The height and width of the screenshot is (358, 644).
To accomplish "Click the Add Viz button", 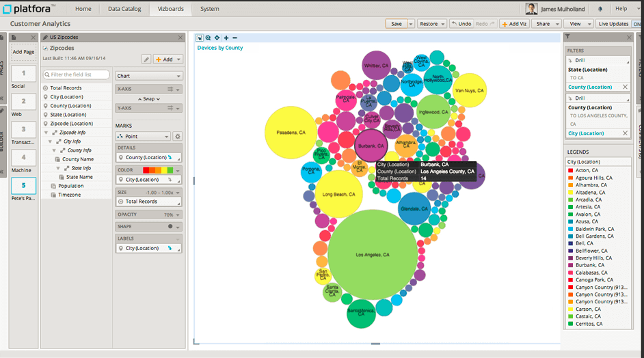I will click(514, 24).
